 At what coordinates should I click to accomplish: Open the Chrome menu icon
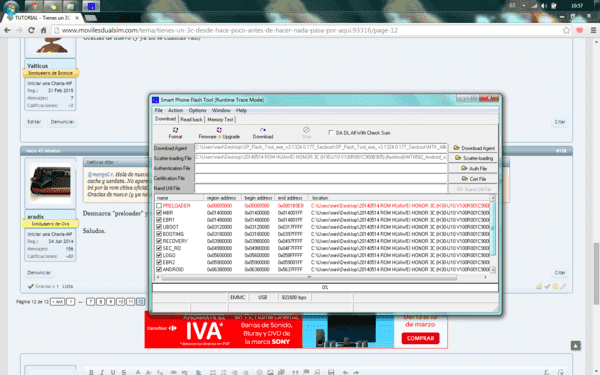(x=593, y=30)
